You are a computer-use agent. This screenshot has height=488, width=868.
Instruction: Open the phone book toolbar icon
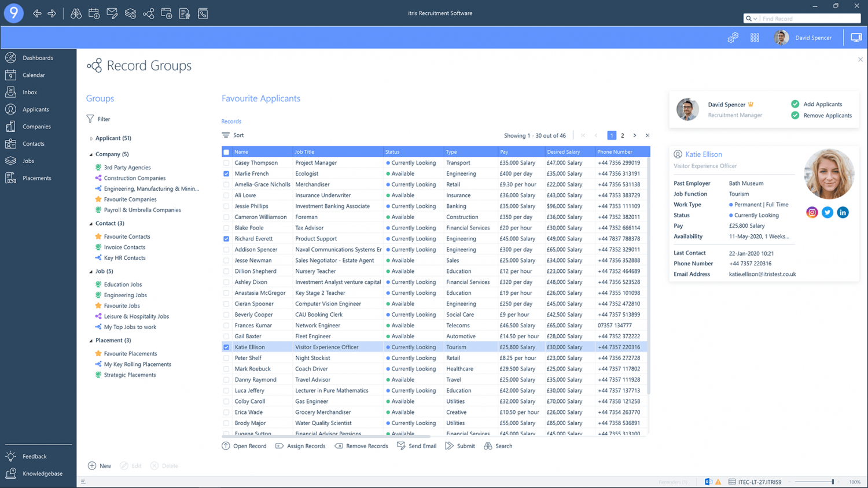tap(203, 13)
